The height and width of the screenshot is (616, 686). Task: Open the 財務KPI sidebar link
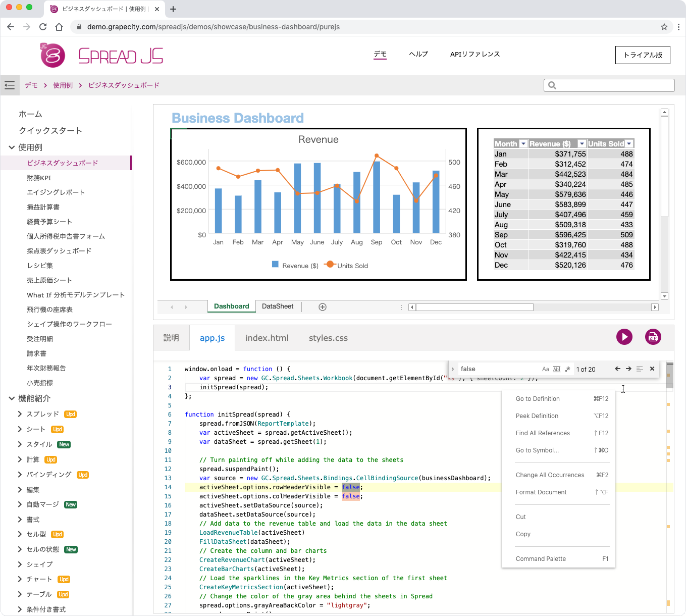click(x=39, y=178)
